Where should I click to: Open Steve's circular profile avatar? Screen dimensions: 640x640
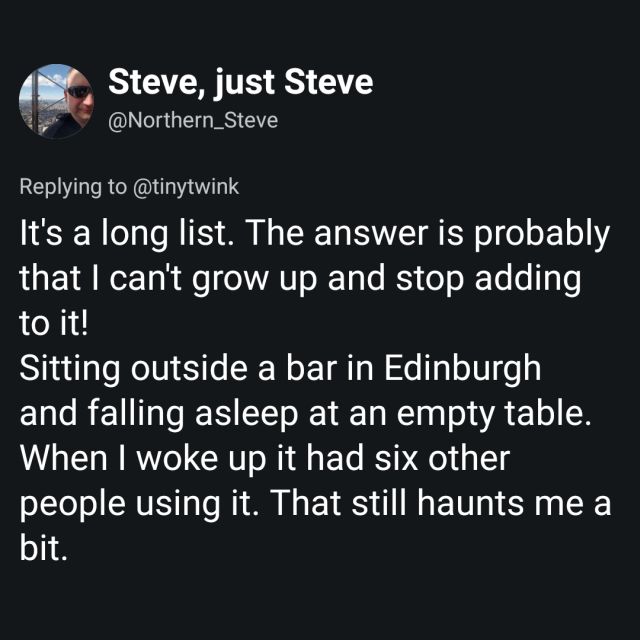pyautogui.click(x=56, y=101)
